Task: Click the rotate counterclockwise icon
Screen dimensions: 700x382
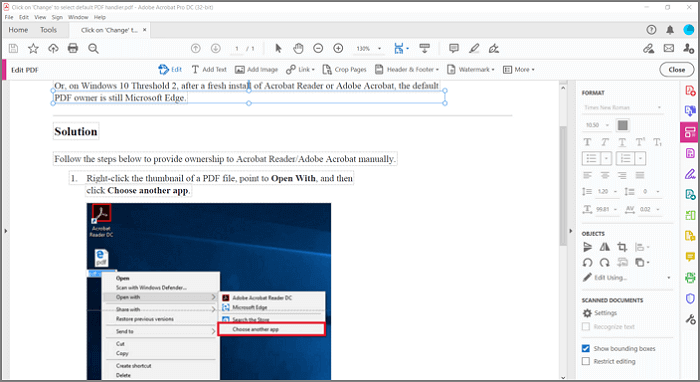Action: [588, 262]
